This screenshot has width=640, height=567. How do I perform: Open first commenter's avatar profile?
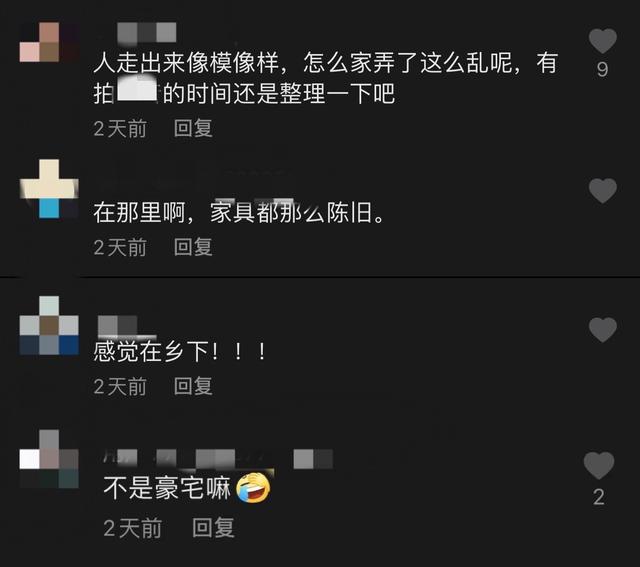point(49,42)
